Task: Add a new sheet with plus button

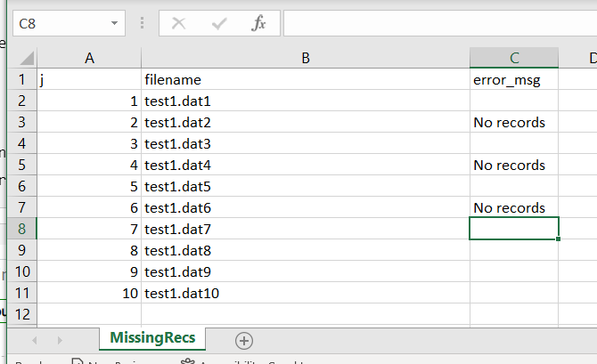Action: click(244, 340)
